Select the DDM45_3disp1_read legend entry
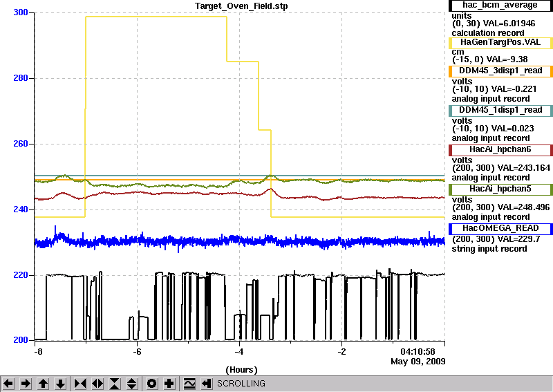Image resolution: width=553 pixels, height=392 pixels. coord(500,71)
